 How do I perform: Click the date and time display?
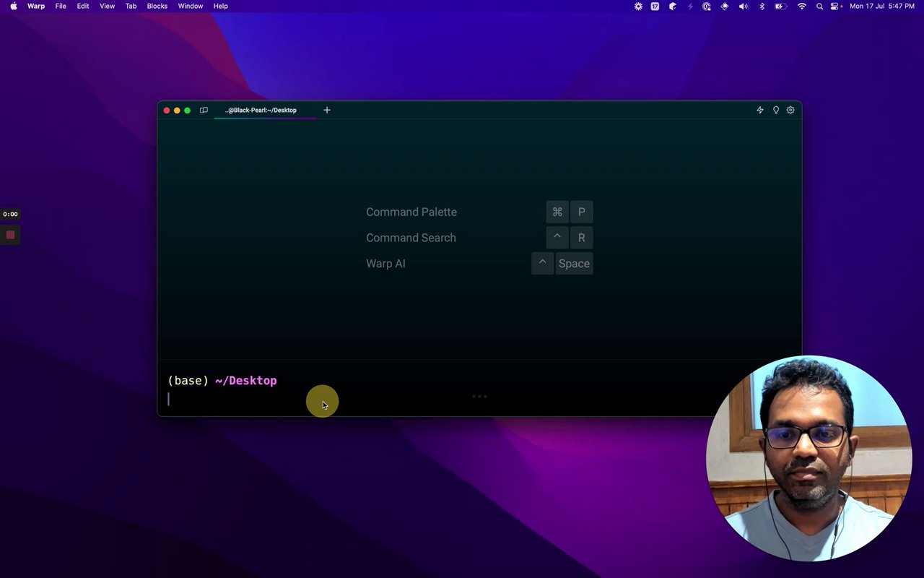(882, 6)
